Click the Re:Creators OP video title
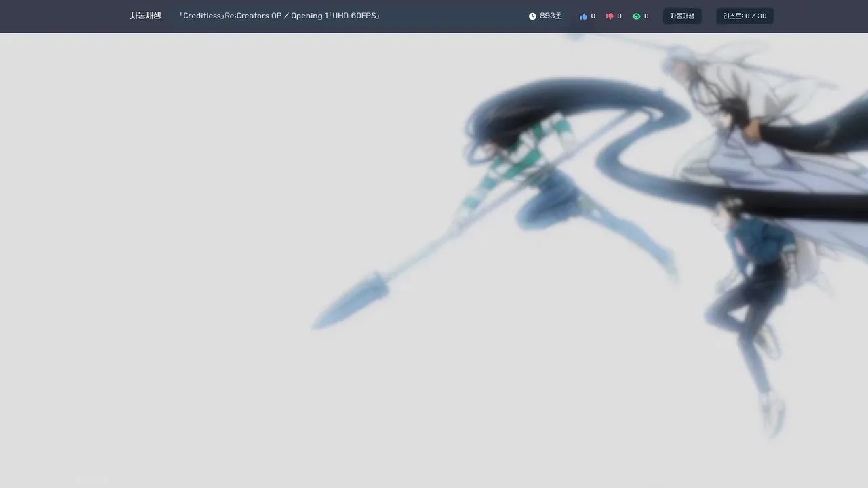The image size is (868, 488). [279, 16]
